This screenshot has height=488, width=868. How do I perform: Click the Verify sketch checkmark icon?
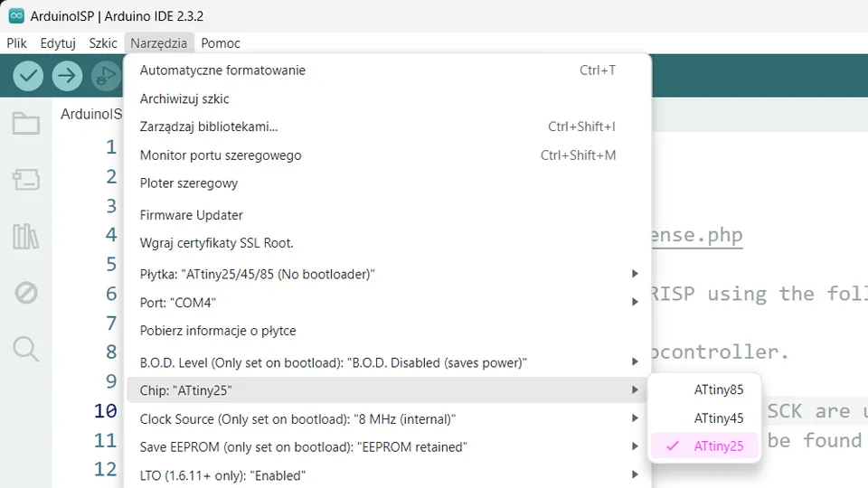[29, 76]
